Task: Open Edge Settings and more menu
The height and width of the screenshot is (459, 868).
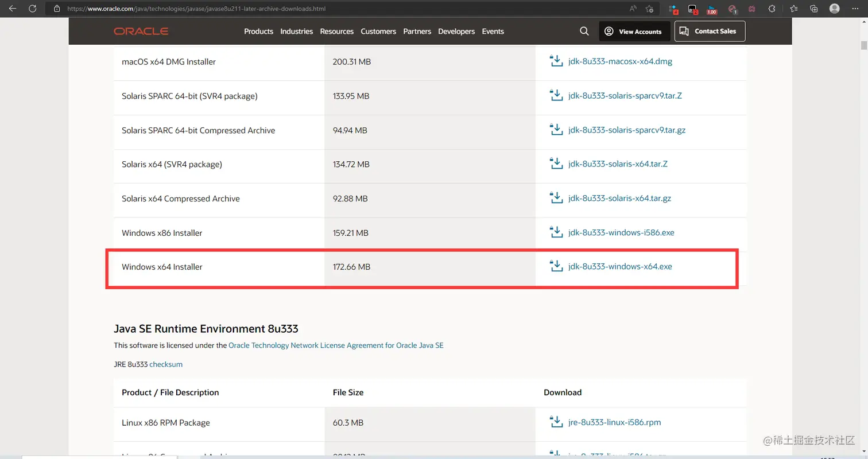Action: [856, 9]
